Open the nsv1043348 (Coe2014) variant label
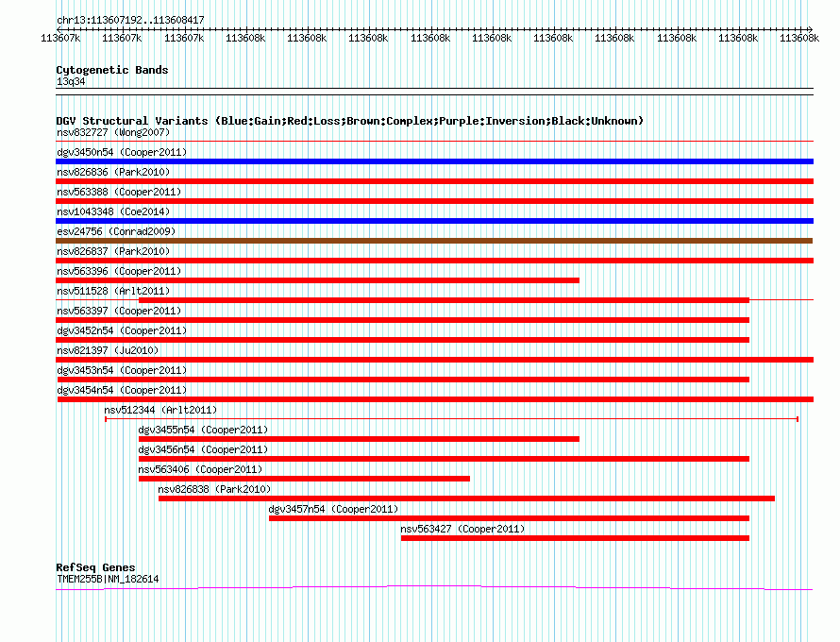The width and height of the screenshot is (840, 642). tap(113, 211)
